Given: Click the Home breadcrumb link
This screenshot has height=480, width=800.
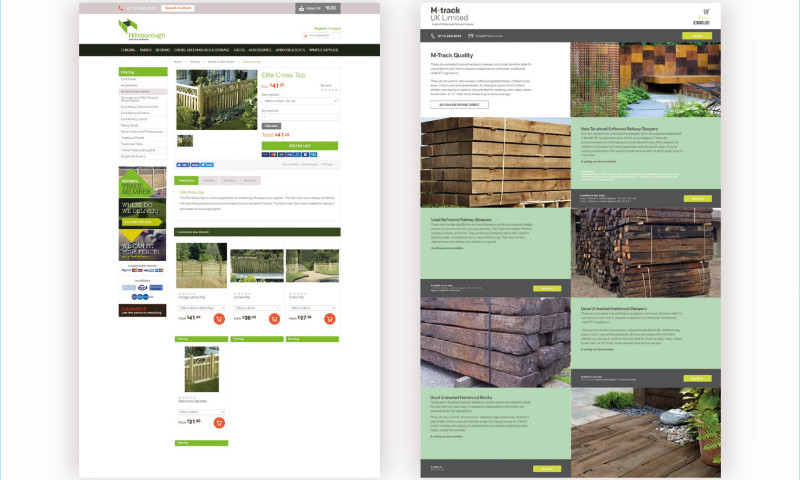Looking at the screenshot, I should pos(178,62).
